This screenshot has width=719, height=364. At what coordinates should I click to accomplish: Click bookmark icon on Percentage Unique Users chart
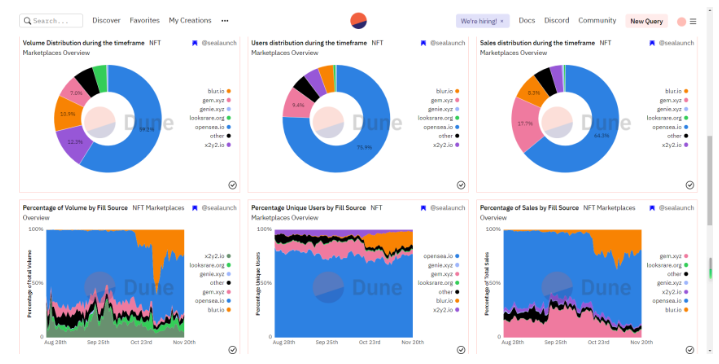423,208
